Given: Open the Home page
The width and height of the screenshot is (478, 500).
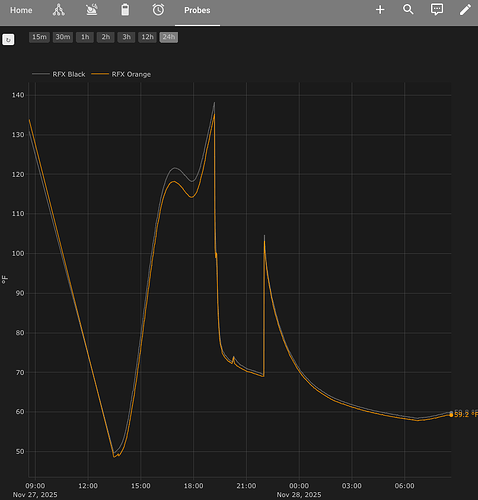Looking at the screenshot, I should 21,10.
